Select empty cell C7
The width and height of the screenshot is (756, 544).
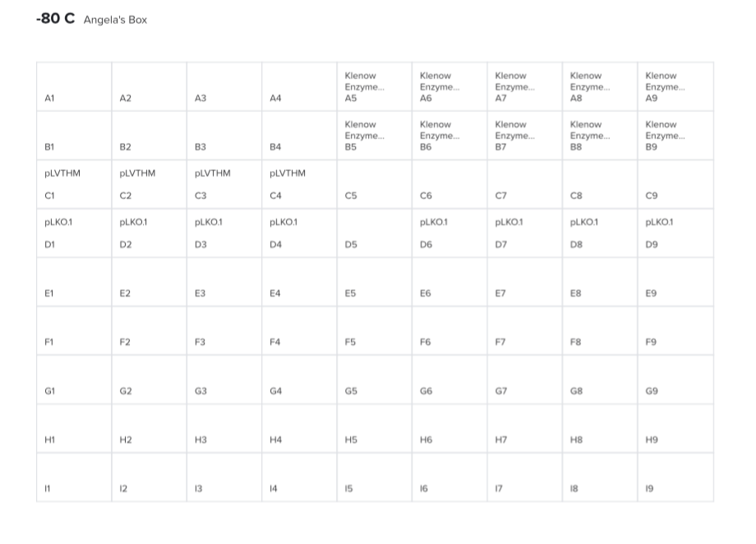click(x=524, y=184)
